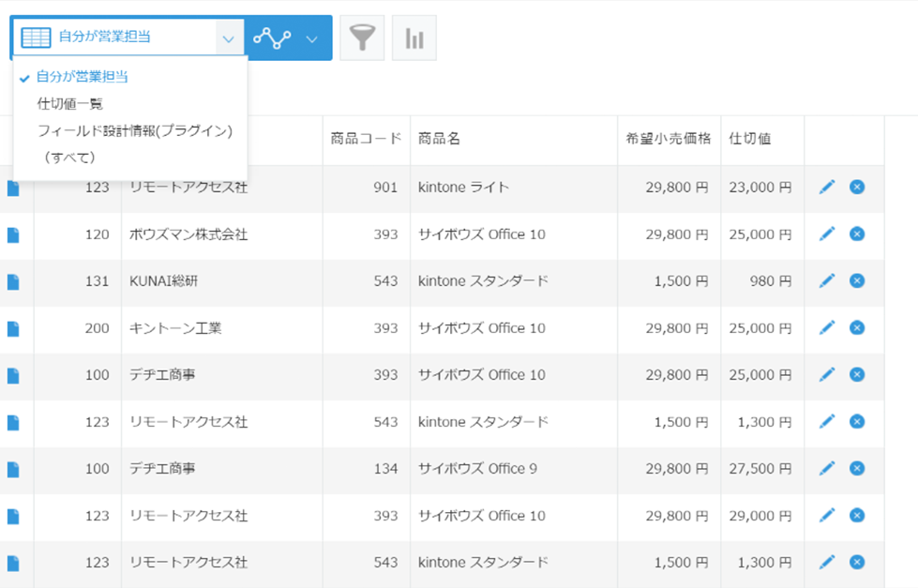Image resolution: width=918 pixels, height=588 pixels.
Task: Delete the kintone ライト record
Action: coord(857,187)
